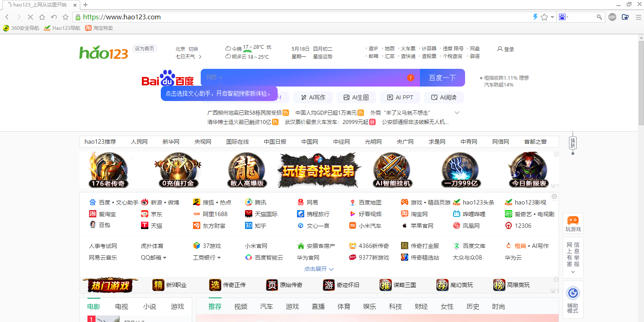The height and width of the screenshot is (322, 644).
Task: Open the 0充值打金 game icon
Action: 178,169
